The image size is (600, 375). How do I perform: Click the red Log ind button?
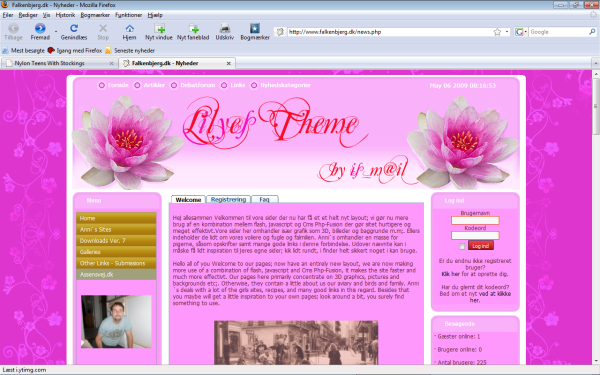pos(481,246)
